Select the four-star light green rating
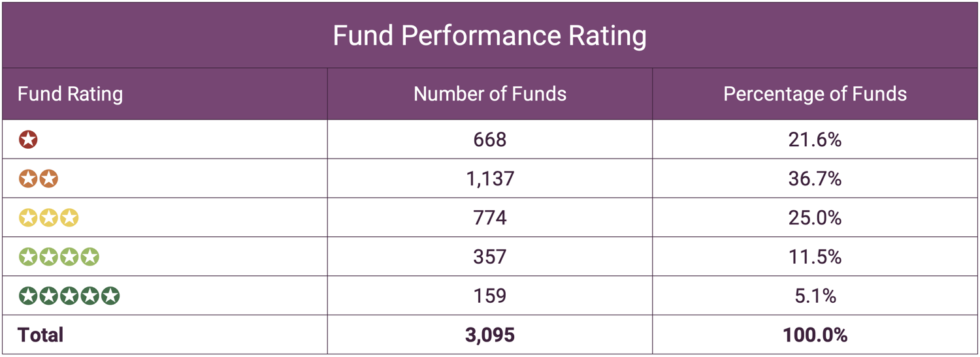Viewport: 980px width, 357px height. (59, 257)
